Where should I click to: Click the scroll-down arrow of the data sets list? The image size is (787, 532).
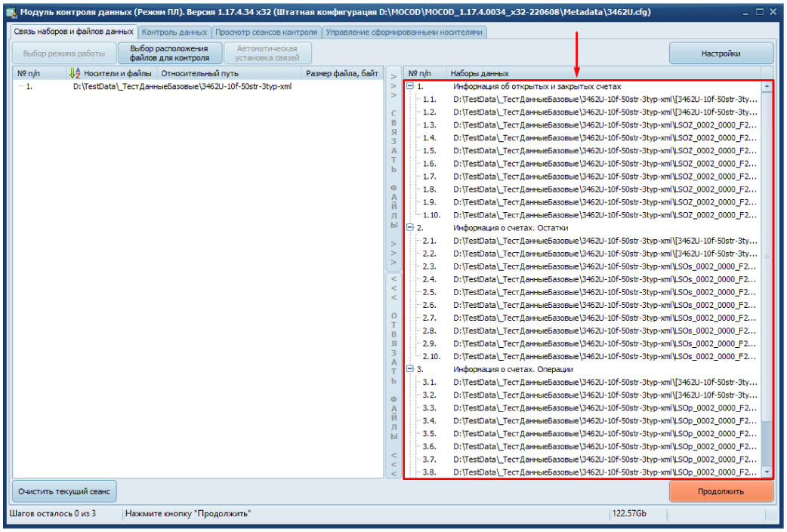[x=767, y=472]
